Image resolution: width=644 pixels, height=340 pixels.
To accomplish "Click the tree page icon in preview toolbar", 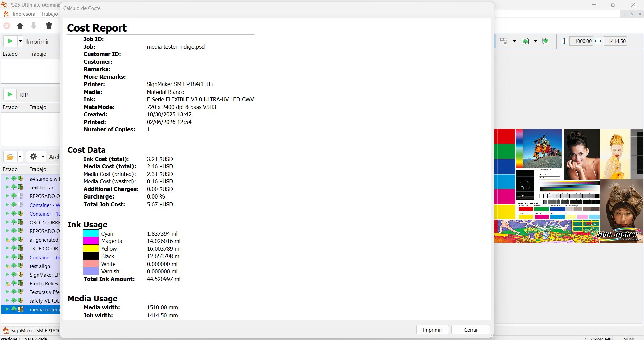I will 525,41.
